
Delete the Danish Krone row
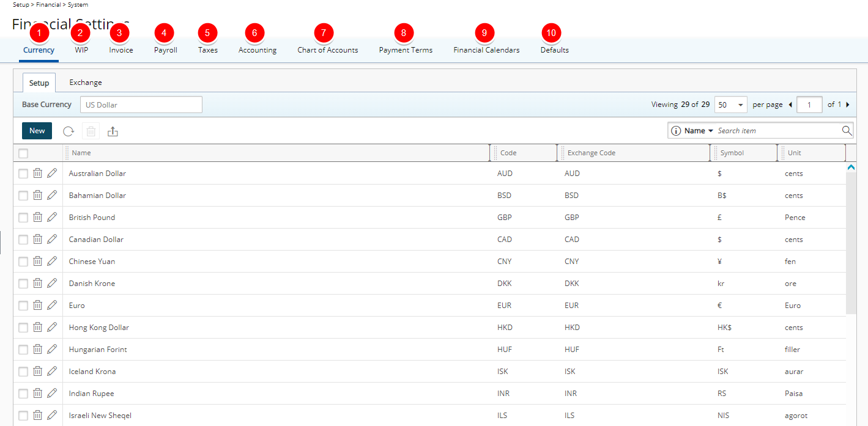click(37, 283)
